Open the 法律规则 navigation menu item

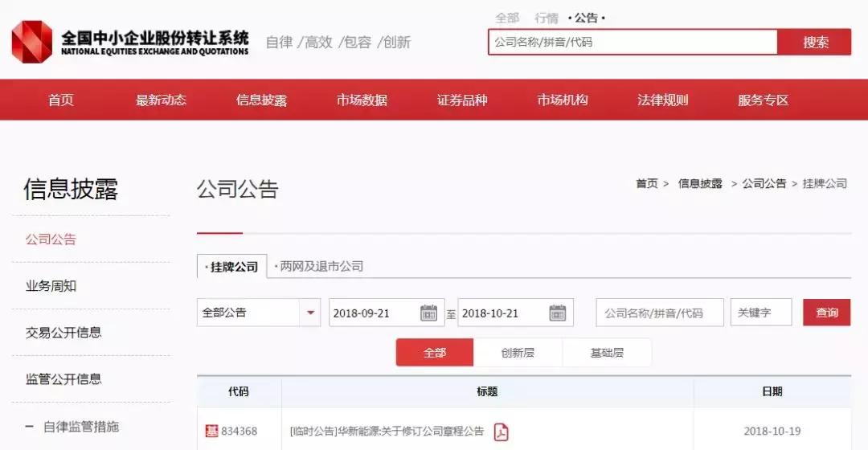(662, 100)
